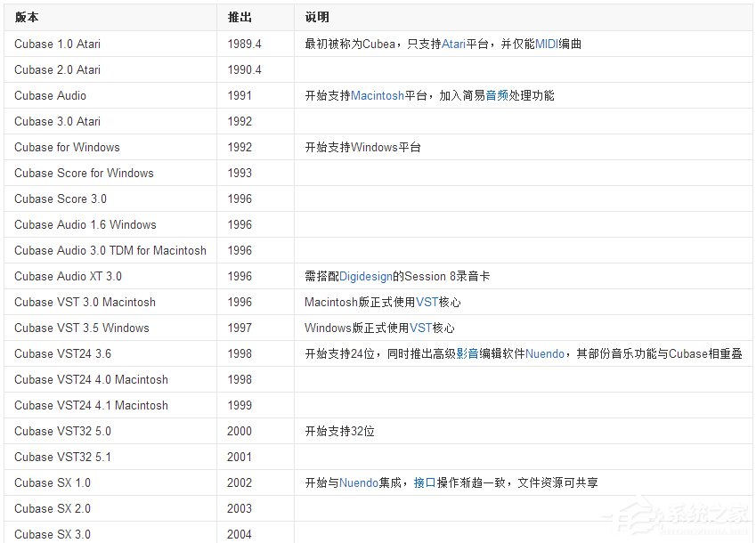Select Cubase Audio 3.0 TDM for Macintosh
Viewport: 756px width, 543px height.
110,250
